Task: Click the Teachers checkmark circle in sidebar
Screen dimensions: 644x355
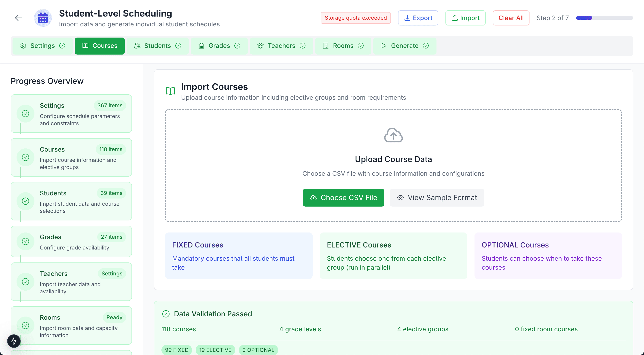Action: (25, 282)
